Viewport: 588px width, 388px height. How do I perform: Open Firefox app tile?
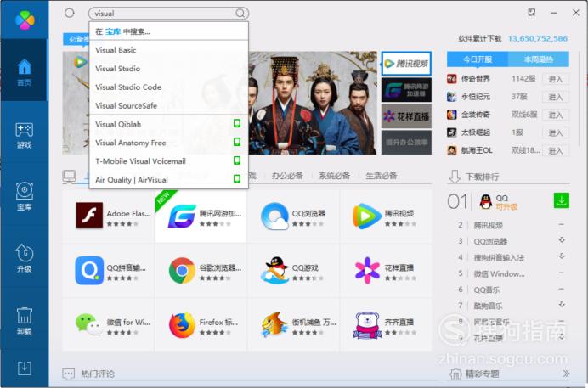pyautogui.click(x=201, y=324)
